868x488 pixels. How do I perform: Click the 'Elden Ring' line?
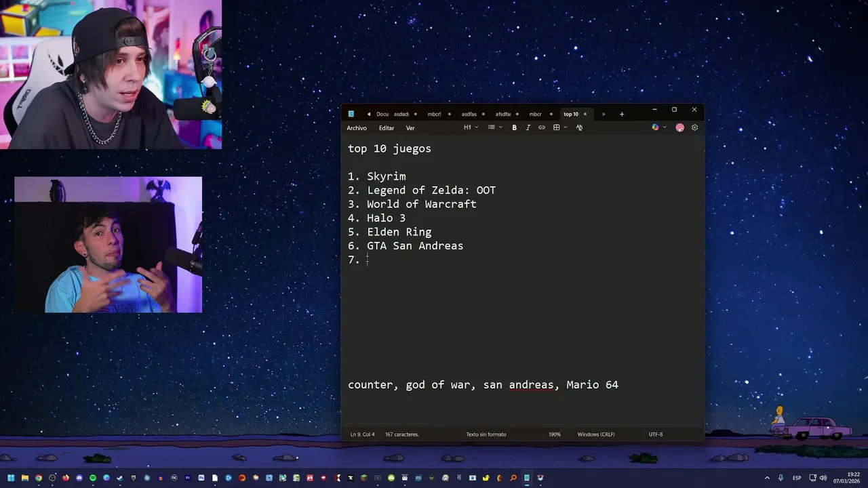[399, 232]
